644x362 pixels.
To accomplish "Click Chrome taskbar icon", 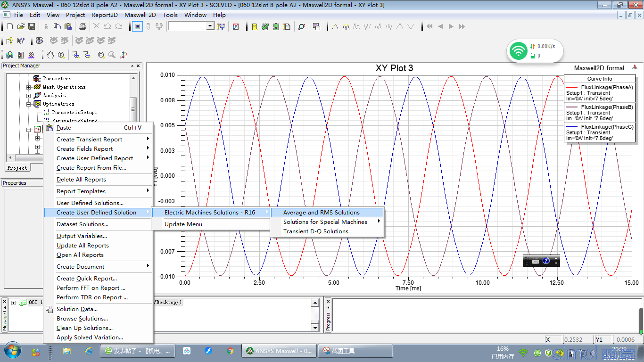I will 230,351.
